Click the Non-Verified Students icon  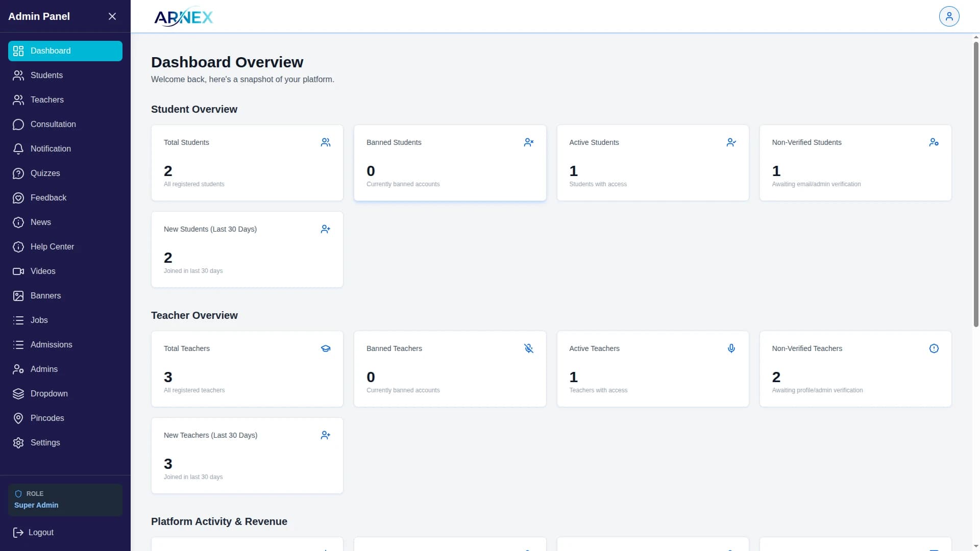pyautogui.click(x=934, y=142)
